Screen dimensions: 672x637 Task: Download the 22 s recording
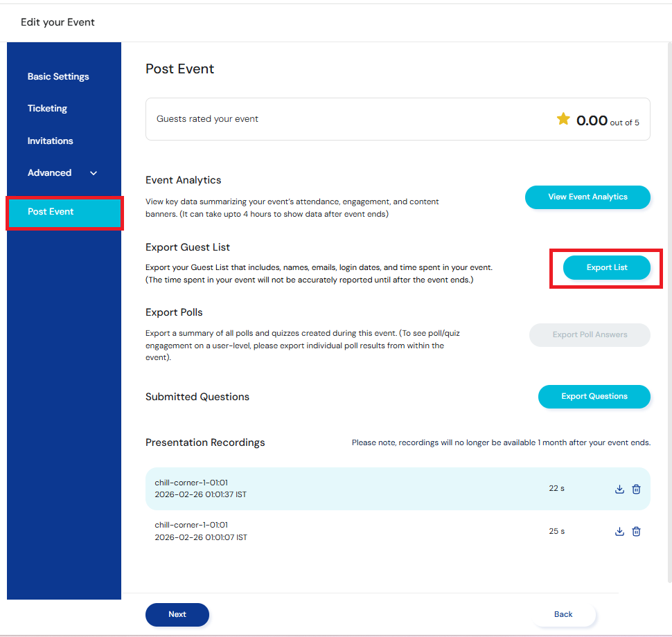[x=619, y=490]
